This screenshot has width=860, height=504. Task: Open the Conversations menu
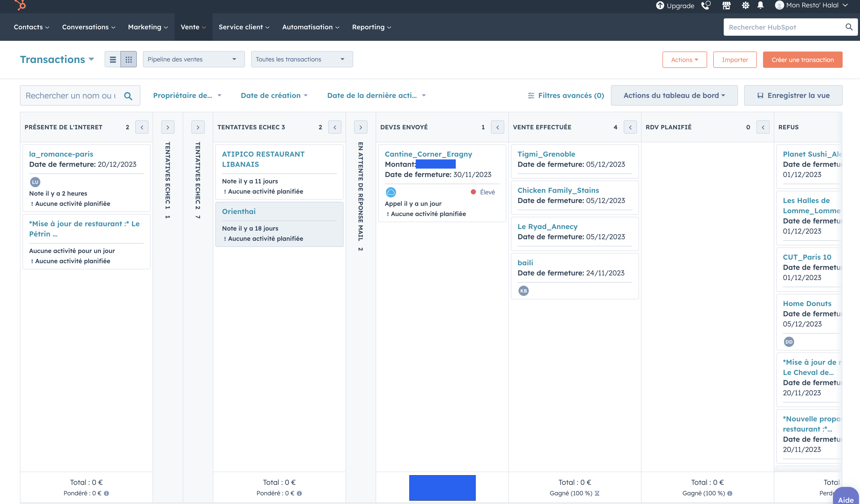click(88, 27)
